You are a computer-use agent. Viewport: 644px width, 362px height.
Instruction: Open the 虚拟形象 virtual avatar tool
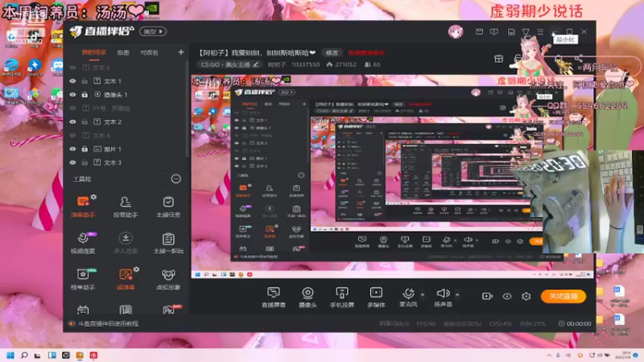pos(168,279)
